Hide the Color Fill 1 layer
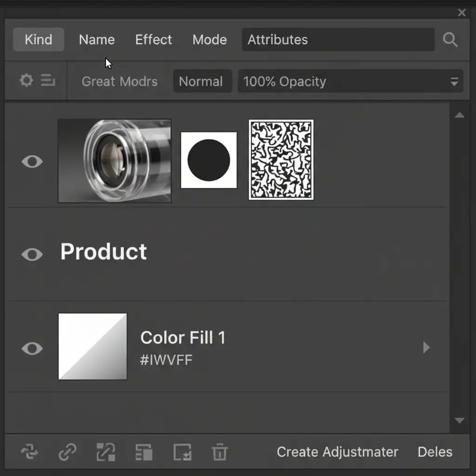476x476 pixels. [x=32, y=348]
